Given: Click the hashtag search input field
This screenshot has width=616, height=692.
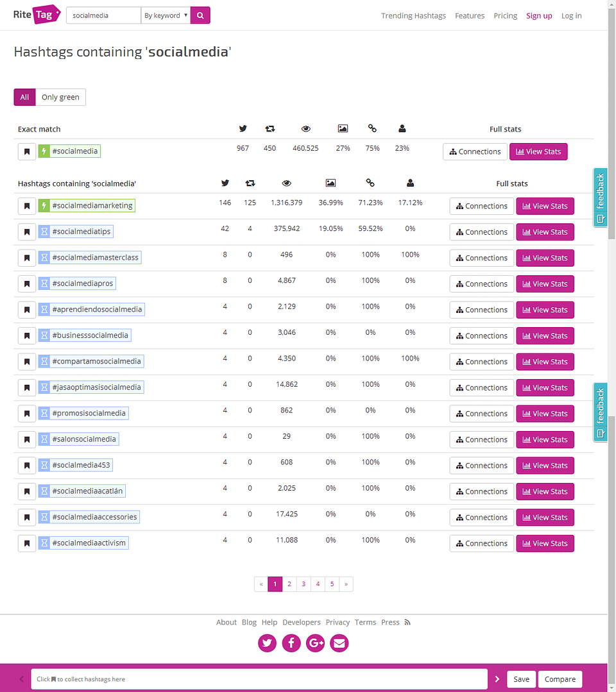Looking at the screenshot, I should pyautogui.click(x=103, y=15).
